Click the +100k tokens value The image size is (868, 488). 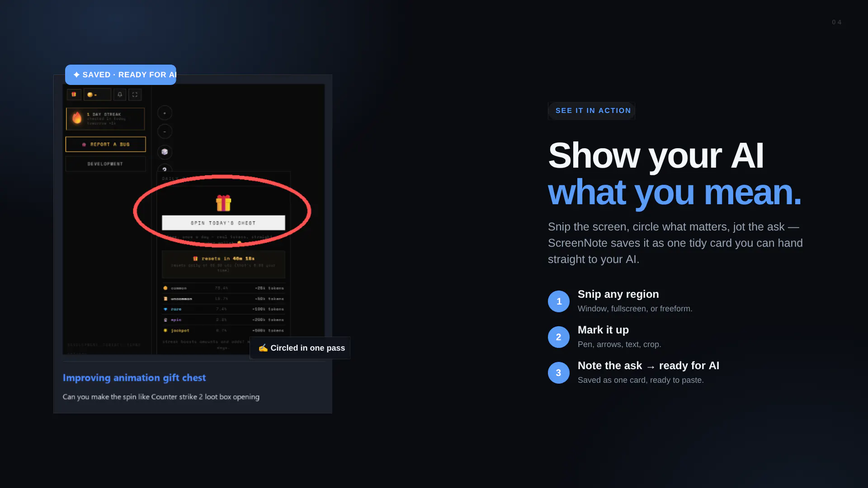[268, 309]
